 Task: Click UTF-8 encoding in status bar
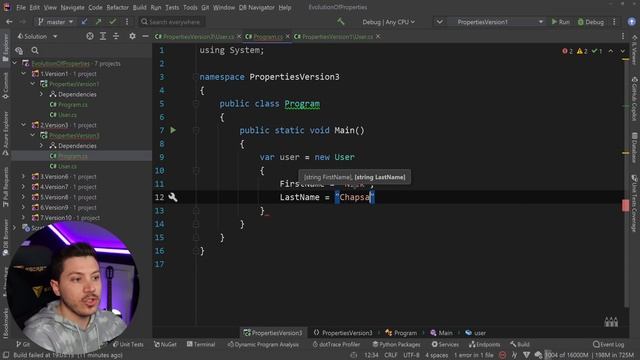(x=411, y=355)
